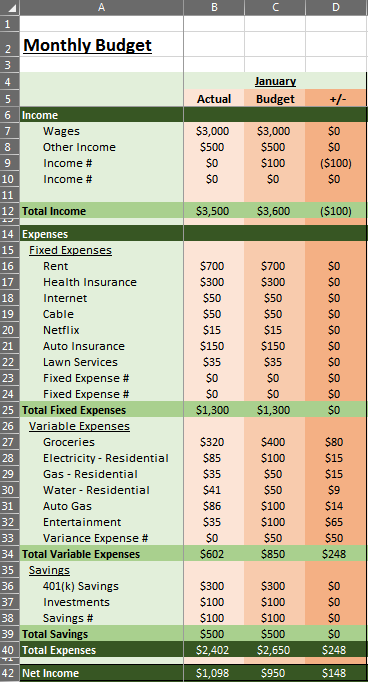Select the Variable Expenses subheading
The width and height of the screenshot is (368, 682).
click(79, 426)
